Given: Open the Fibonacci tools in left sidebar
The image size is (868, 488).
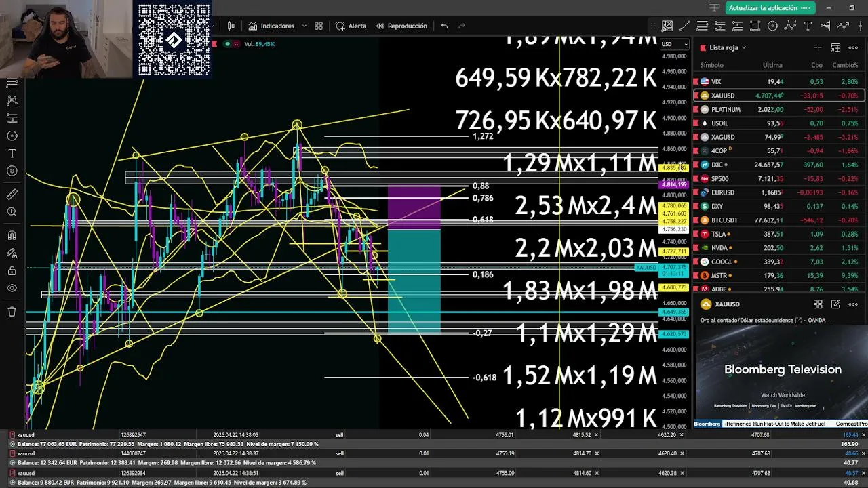Looking at the screenshot, I should (12, 83).
